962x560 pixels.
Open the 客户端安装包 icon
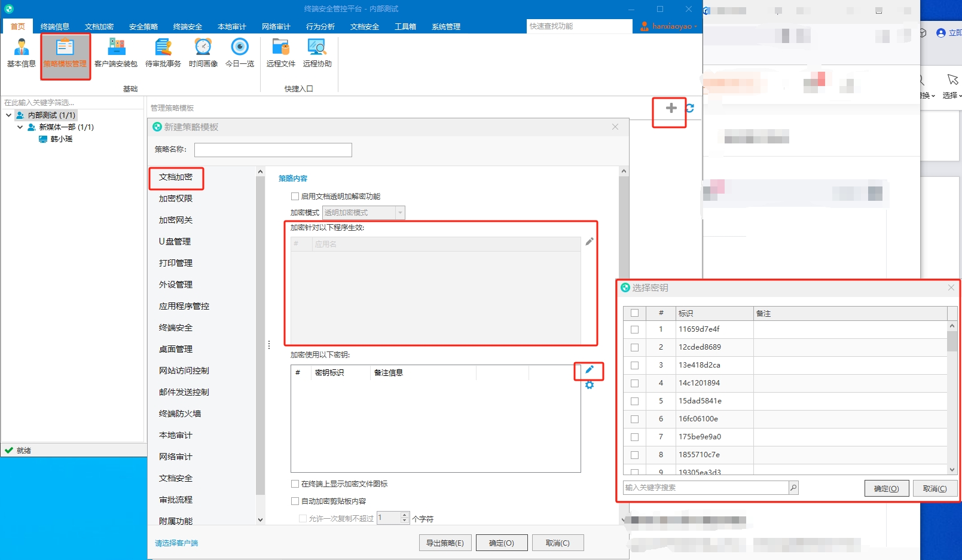(x=116, y=53)
